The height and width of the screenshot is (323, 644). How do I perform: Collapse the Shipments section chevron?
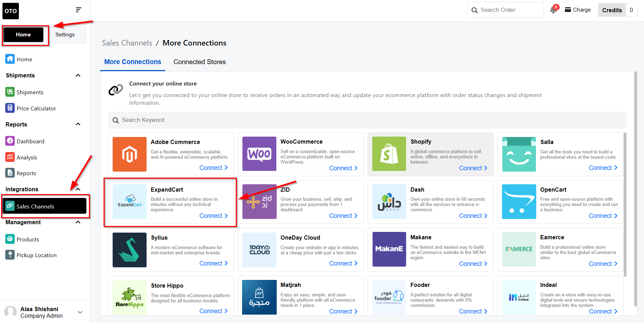[x=78, y=75]
